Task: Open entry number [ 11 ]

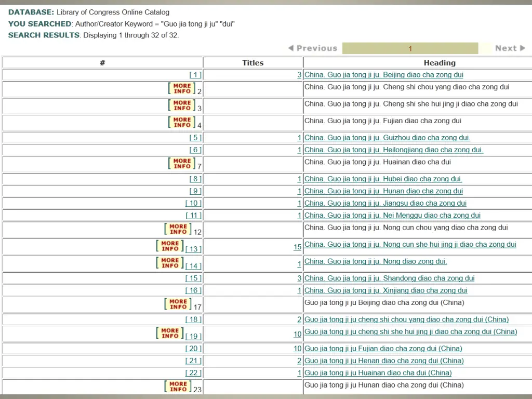Action: click(193, 216)
